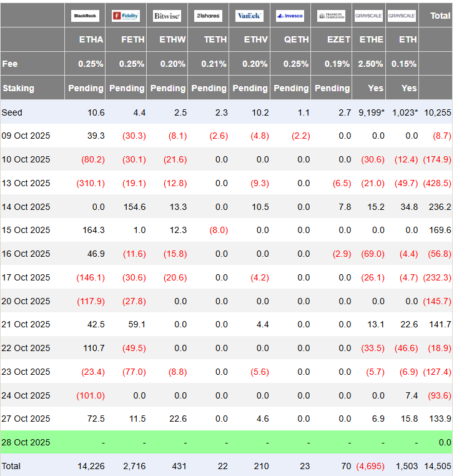Click the Seed row label
Screen dimensions: 454x476
[12, 112]
